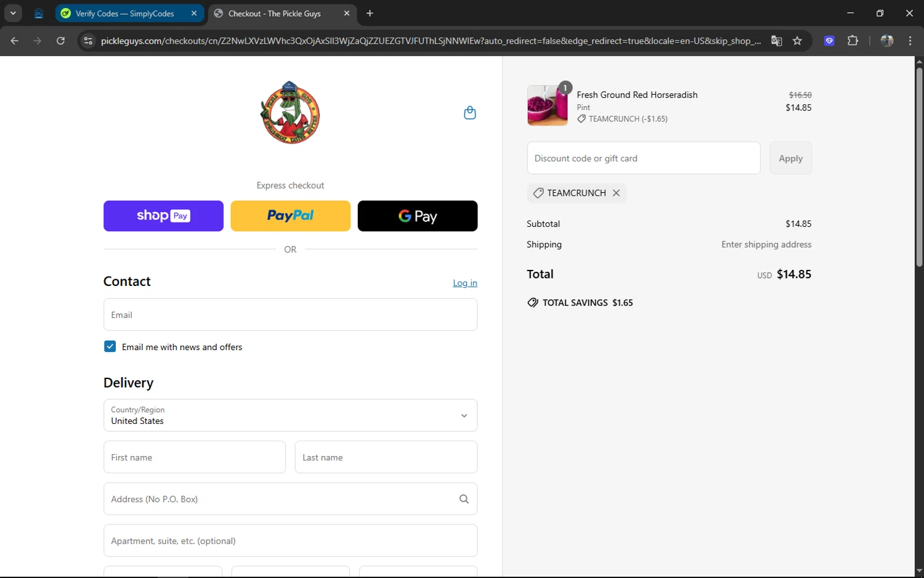Click the Apply discount button
Image resolution: width=924 pixels, height=578 pixels.
pyautogui.click(x=790, y=158)
